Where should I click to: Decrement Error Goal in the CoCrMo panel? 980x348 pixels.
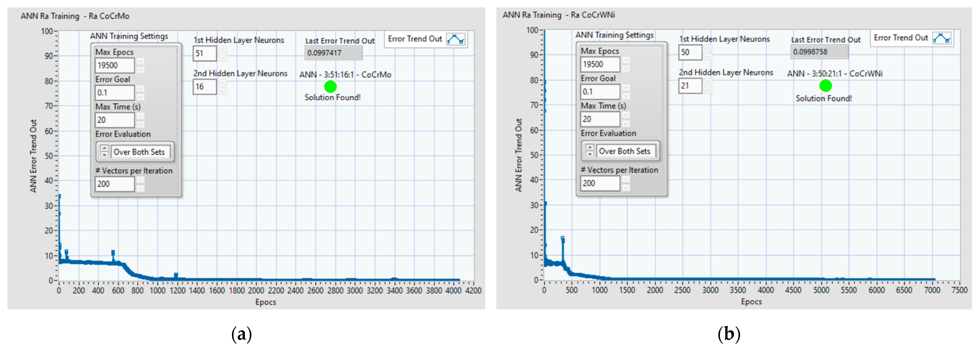point(141,97)
